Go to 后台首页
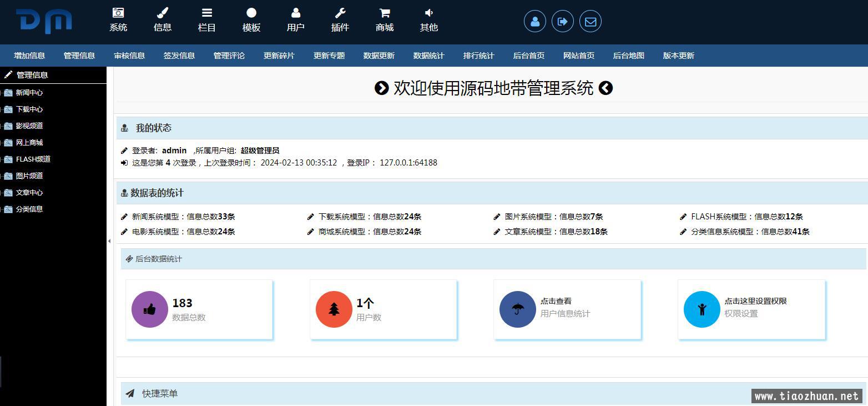The width and height of the screenshot is (868, 406). [x=529, y=56]
